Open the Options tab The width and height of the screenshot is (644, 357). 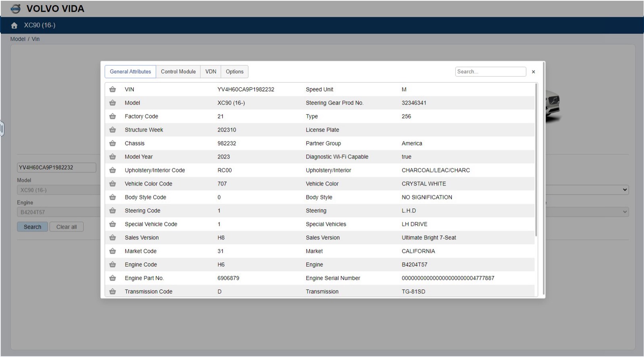tap(235, 72)
